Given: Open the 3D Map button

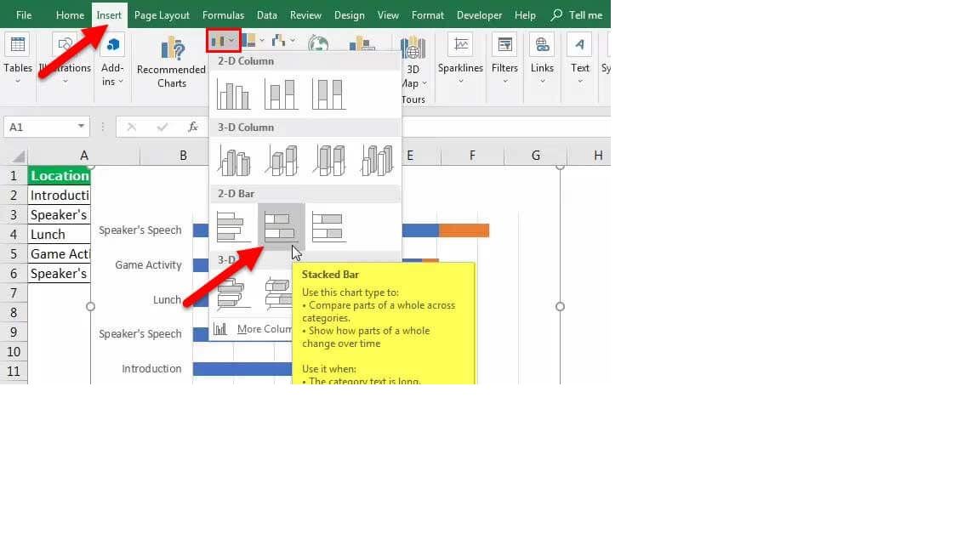Looking at the screenshot, I should point(413,62).
